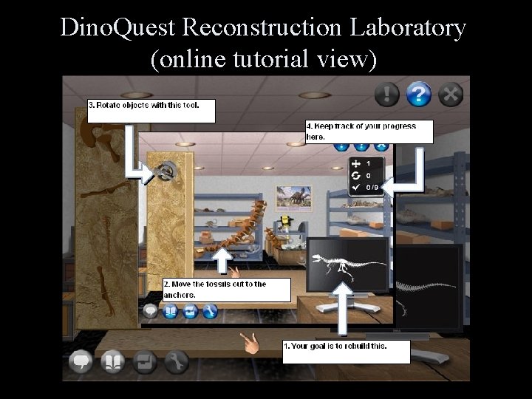Click the exclamation alert icon in outer lab view
This screenshot has height=399, width=532.
pyautogui.click(x=387, y=94)
